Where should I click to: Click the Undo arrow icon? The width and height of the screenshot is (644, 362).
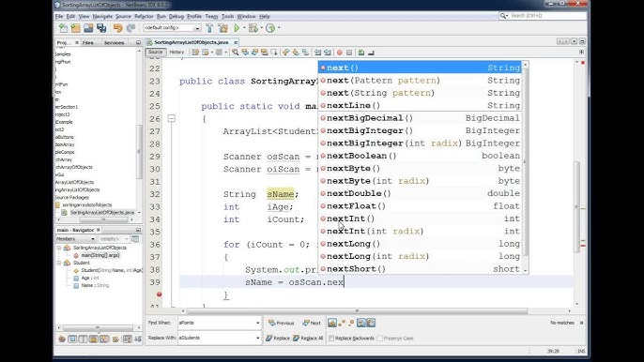coord(118,28)
